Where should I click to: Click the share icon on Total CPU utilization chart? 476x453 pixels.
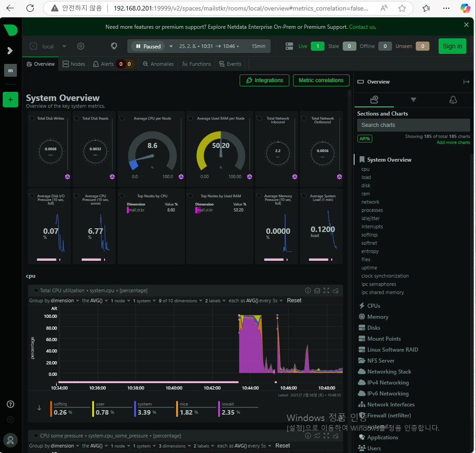point(335,290)
